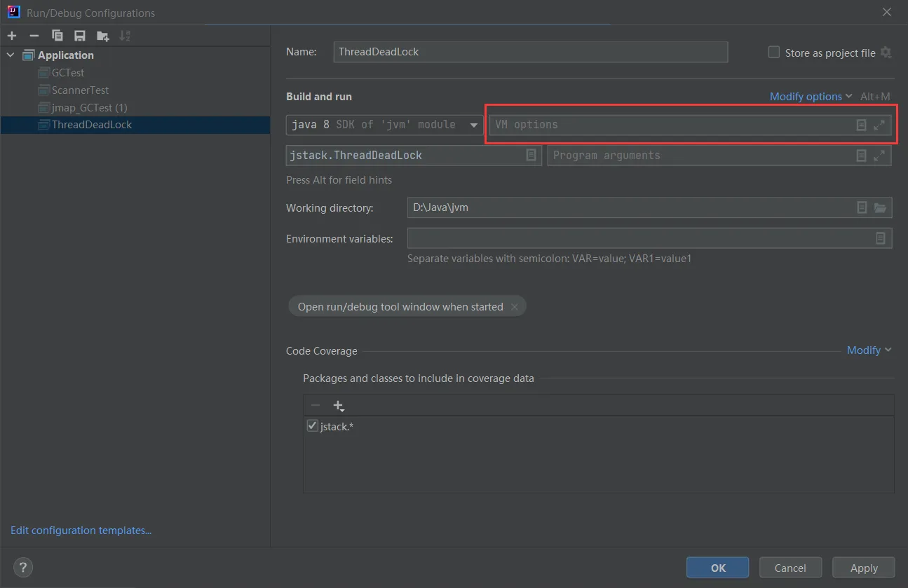
Task: Create new folder for configurations
Action: click(103, 36)
